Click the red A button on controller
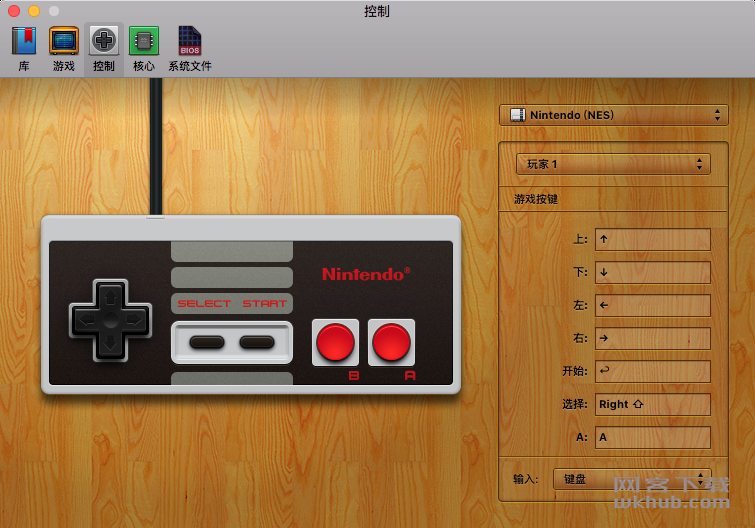Image resolution: width=755 pixels, height=528 pixels. pos(391,342)
